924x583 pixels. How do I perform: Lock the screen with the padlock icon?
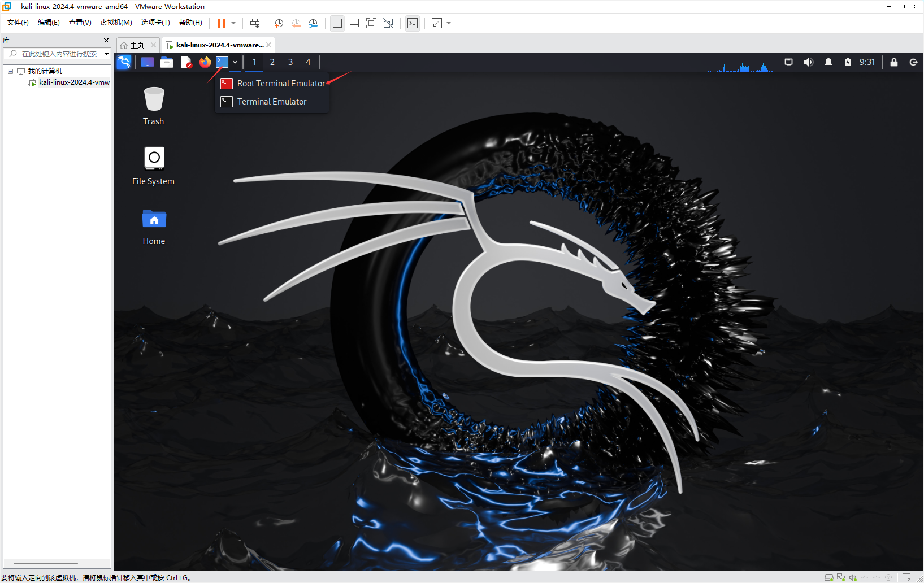(x=894, y=62)
